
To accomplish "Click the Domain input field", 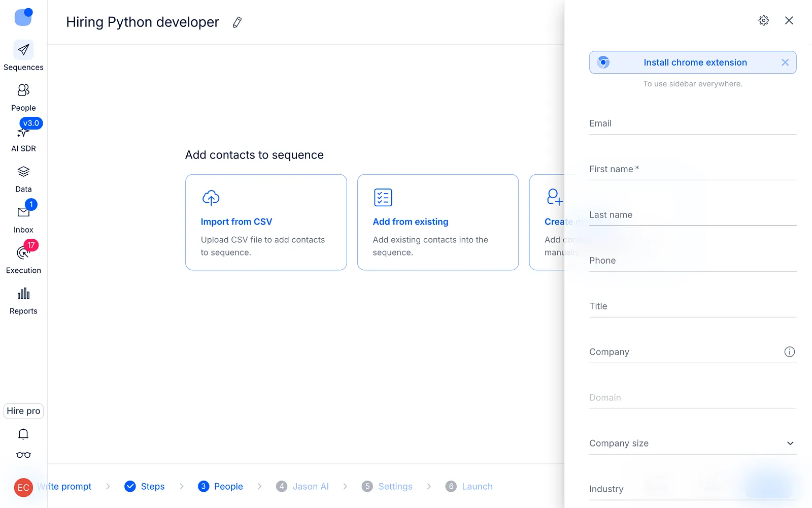I will coord(693,398).
